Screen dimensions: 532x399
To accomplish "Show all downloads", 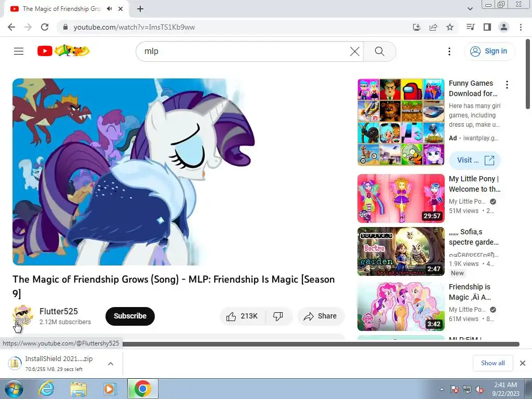I will click(x=493, y=363).
